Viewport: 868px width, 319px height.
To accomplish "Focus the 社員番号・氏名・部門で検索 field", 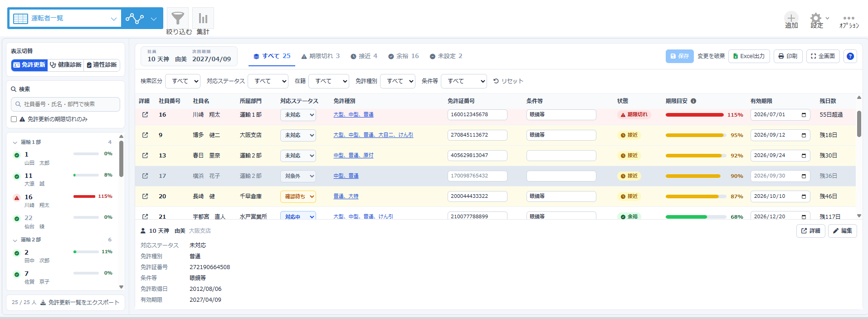I will 65,104.
